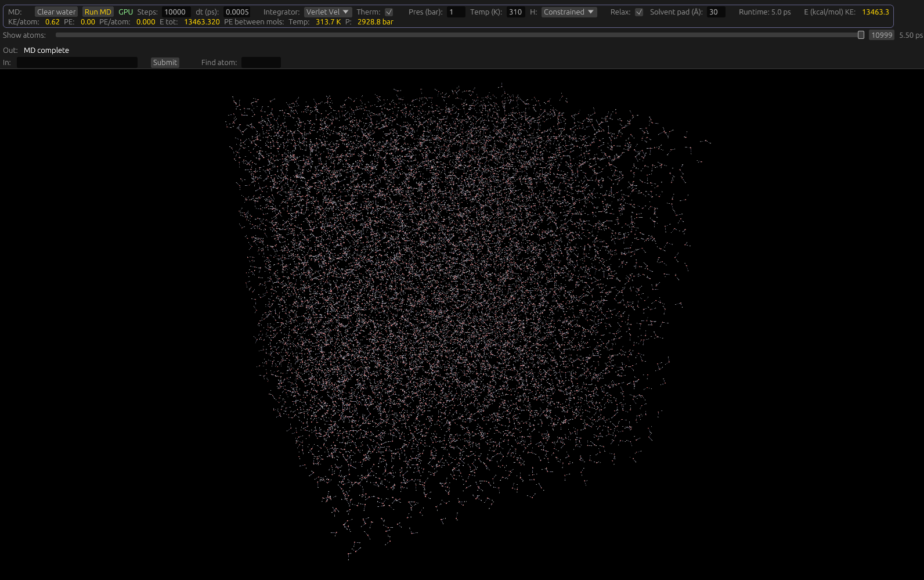924x580 pixels.
Task: Click the MD complete output message
Action: coord(46,51)
